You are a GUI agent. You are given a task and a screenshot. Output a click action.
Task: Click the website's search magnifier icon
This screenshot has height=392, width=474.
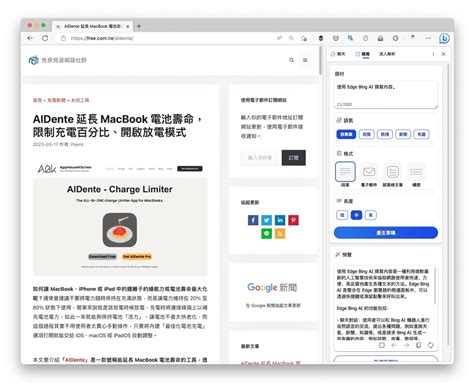292,60
